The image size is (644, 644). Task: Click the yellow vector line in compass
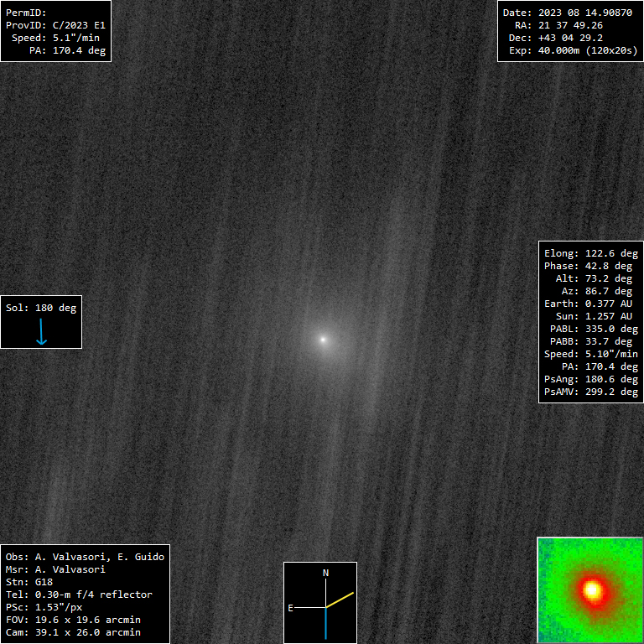(x=340, y=600)
